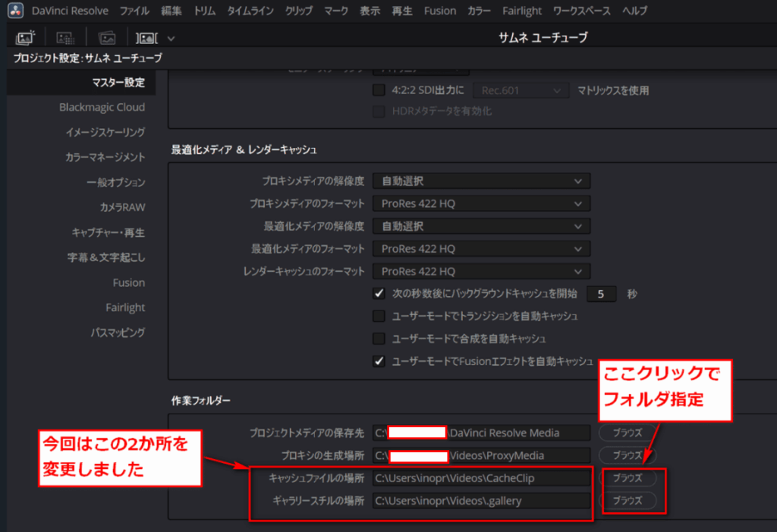This screenshot has height=532, width=777.
Task: Select Fairlight settings page in sidebar
Action: click(x=125, y=307)
